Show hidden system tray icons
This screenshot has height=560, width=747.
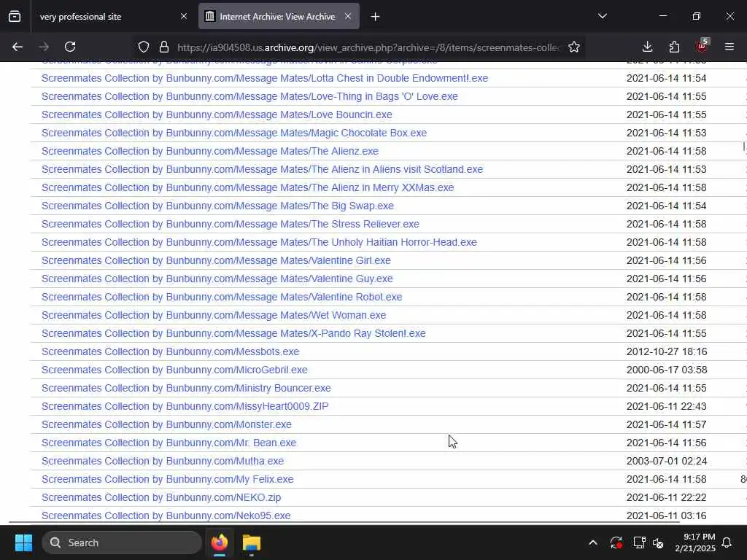593,542
